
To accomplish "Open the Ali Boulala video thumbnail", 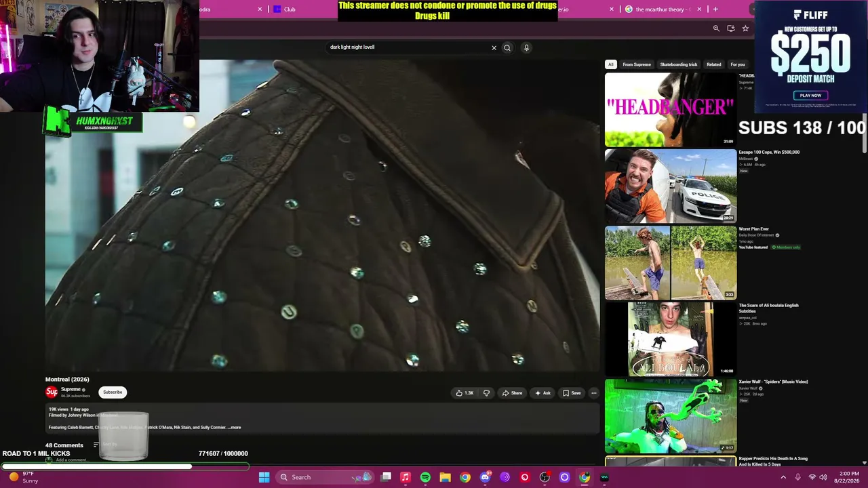I will coord(670,339).
